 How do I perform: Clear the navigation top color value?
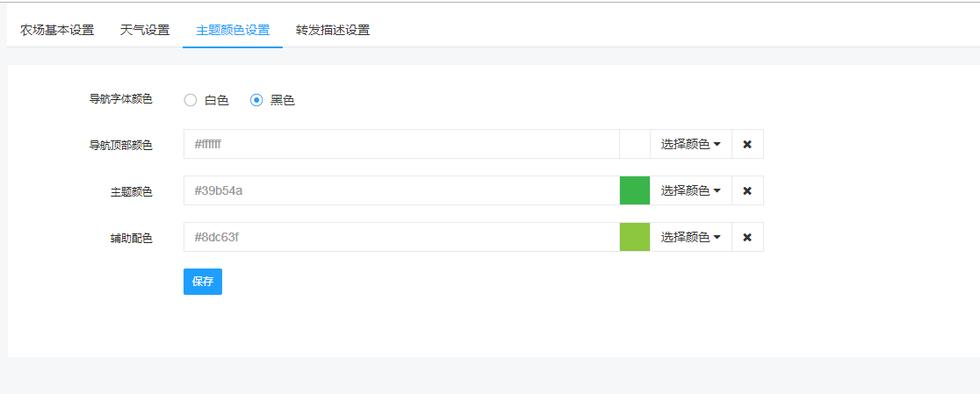(x=747, y=144)
